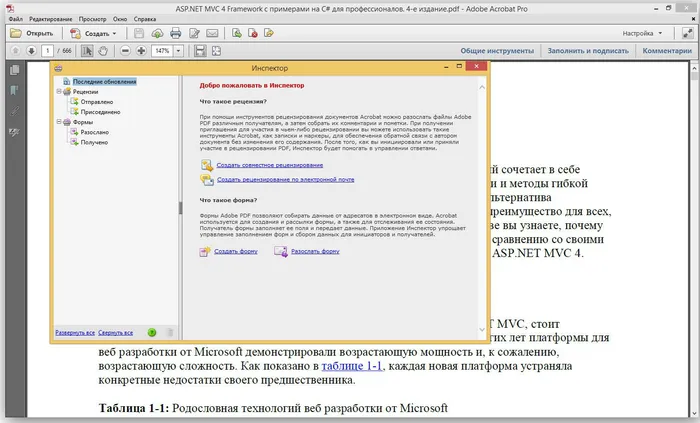Select Последние обновления in Инспектор tree
700x423 pixels.
tap(104, 82)
